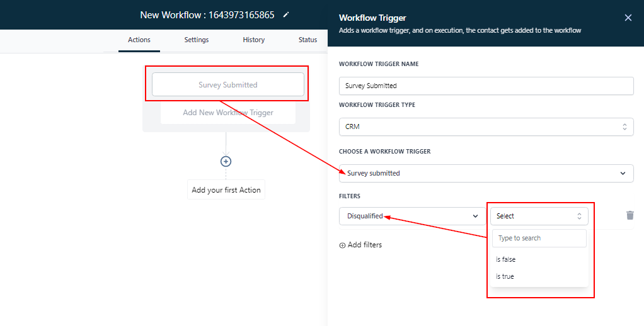Choose the 'is false' option
644x326 pixels.
coord(506,259)
